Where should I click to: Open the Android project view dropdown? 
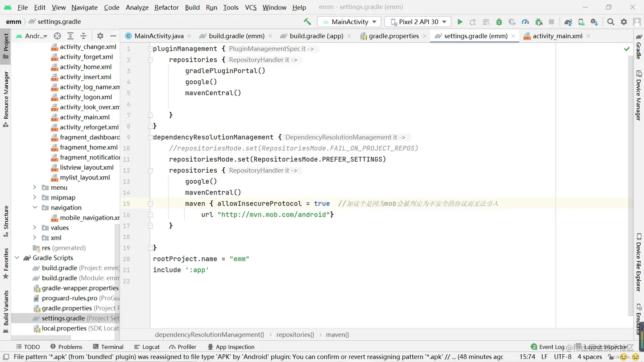[32, 36]
